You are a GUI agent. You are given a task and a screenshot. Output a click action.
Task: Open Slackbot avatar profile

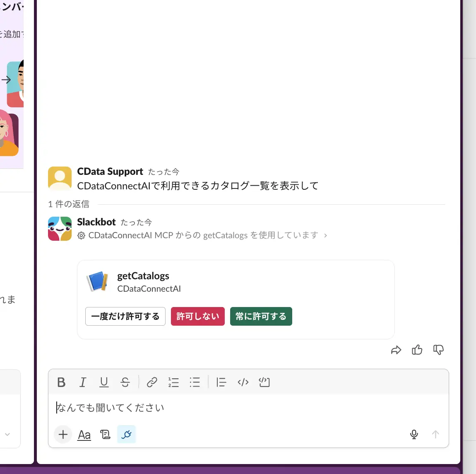[60, 228]
